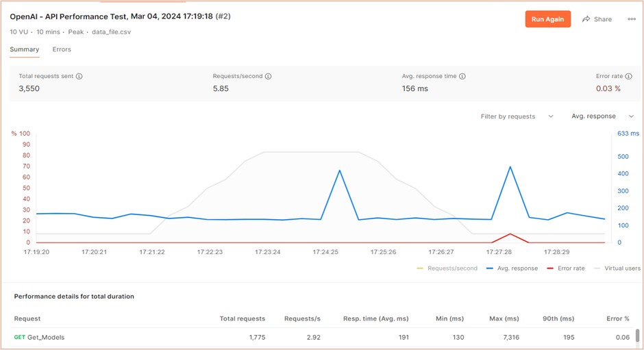Viewport: 644px width, 350px height.
Task: Click info icon beside Requests/second
Action: [268, 76]
